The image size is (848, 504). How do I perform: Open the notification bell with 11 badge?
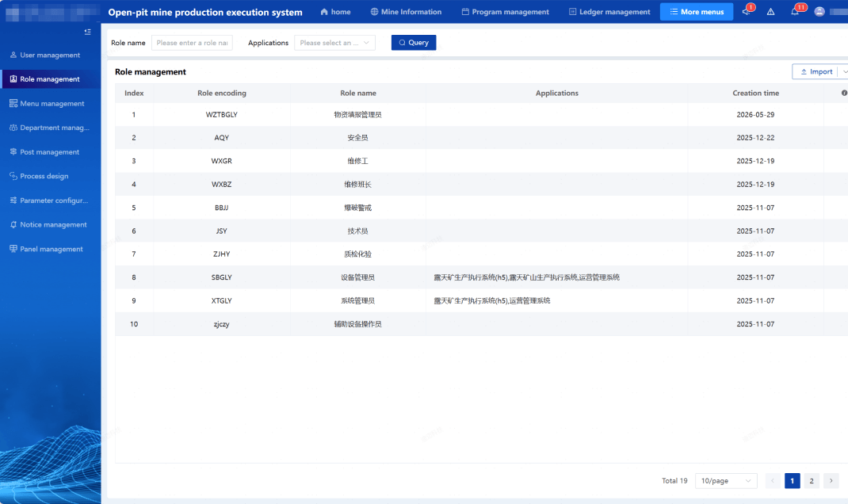[794, 11]
